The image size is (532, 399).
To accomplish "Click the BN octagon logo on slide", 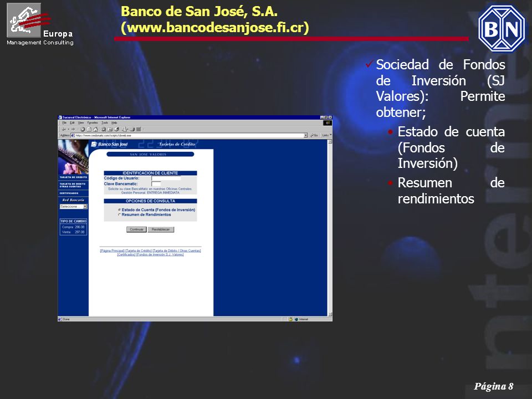I will coord(502,28).
